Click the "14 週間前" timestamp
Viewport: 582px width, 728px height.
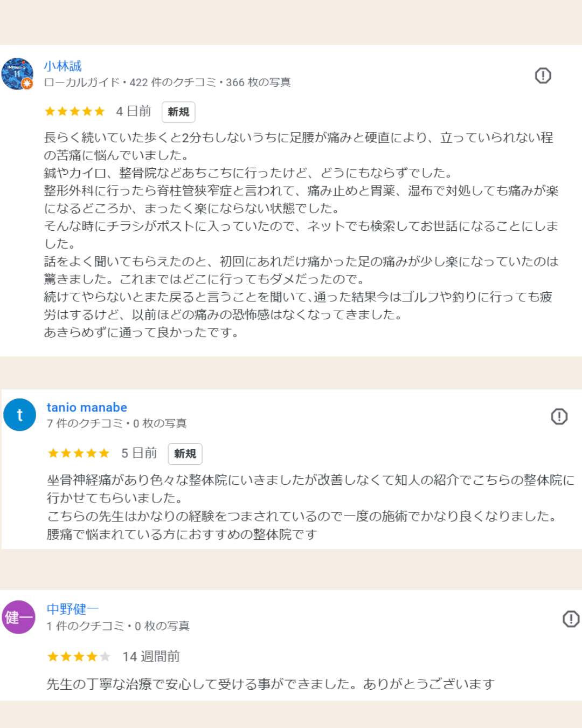(151, 657)
